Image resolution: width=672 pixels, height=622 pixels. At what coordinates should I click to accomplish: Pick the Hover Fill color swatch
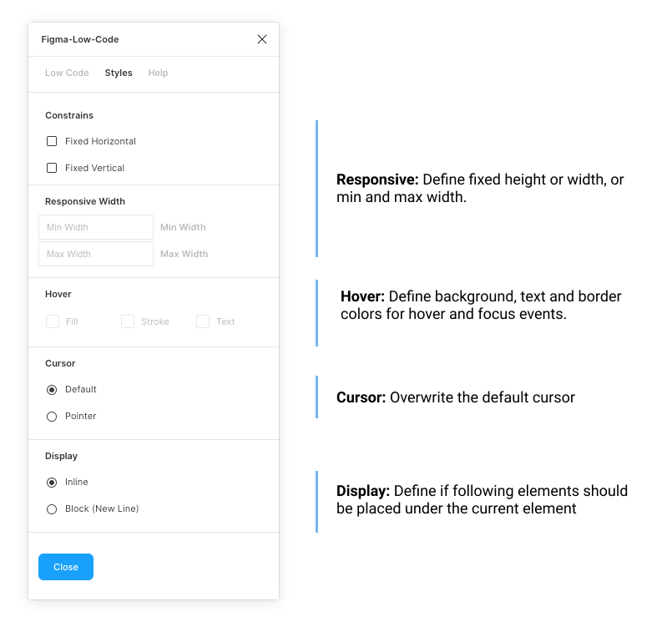(53, 321)
